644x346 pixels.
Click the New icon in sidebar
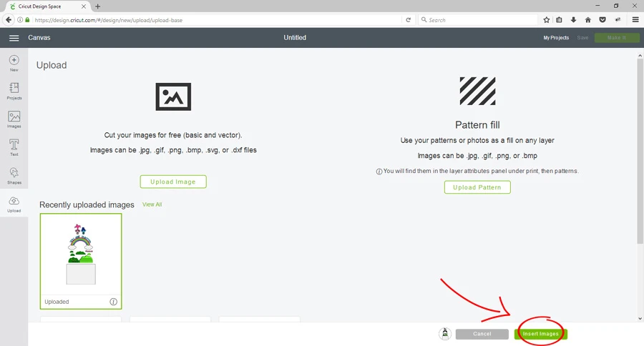click(x=14, y=63)
